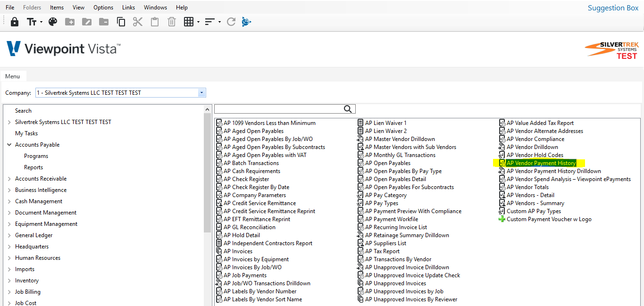644x306 pixels.
Task: Open the Suggestion Box link
Action: pyautogui.click(x=613, y=8)
